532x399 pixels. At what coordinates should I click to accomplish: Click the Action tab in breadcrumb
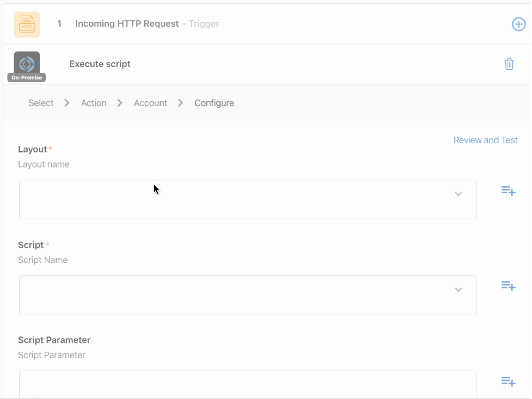93,103
